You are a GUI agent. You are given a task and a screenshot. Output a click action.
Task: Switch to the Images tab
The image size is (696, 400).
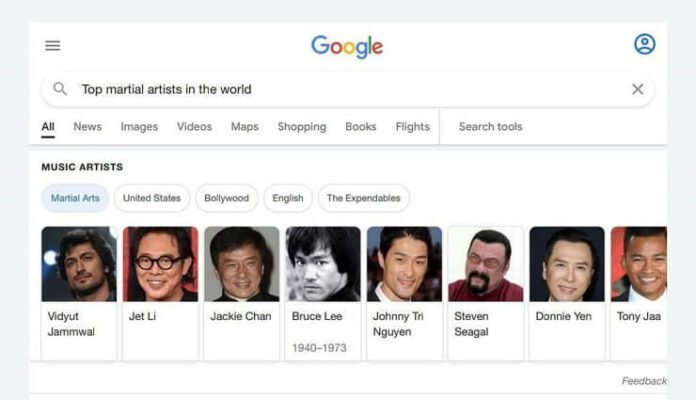[139, 127]
